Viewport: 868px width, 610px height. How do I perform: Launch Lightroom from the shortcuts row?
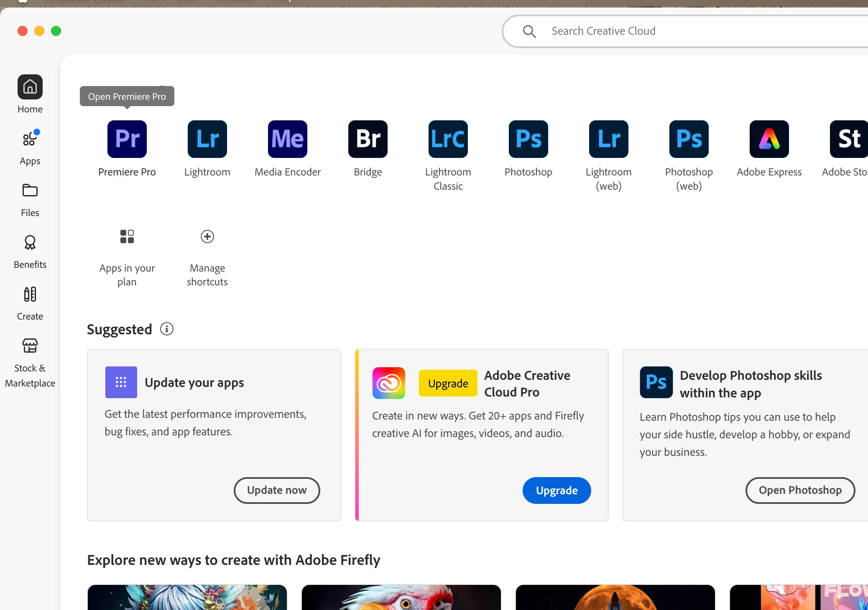(x=207, y=139)
